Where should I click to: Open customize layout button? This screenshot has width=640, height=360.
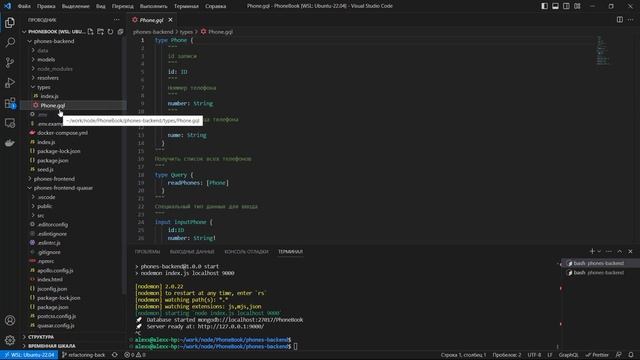pos(577,6)
